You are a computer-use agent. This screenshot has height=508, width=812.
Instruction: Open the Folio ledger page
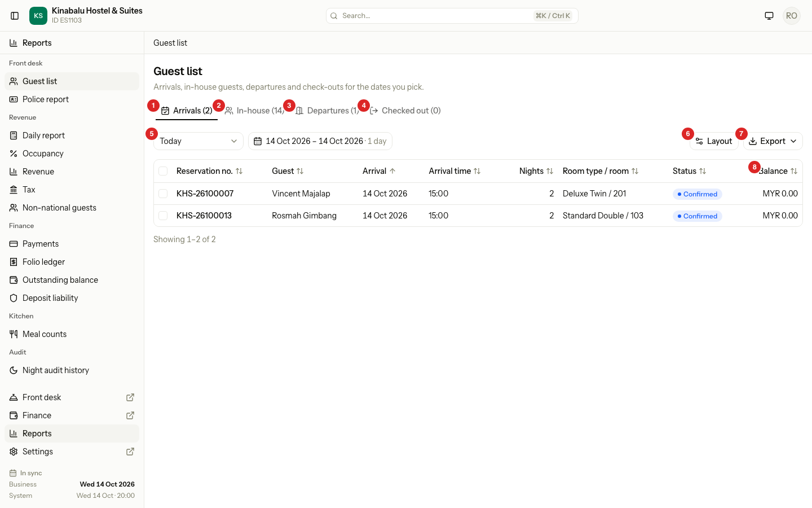coord(72,262)
